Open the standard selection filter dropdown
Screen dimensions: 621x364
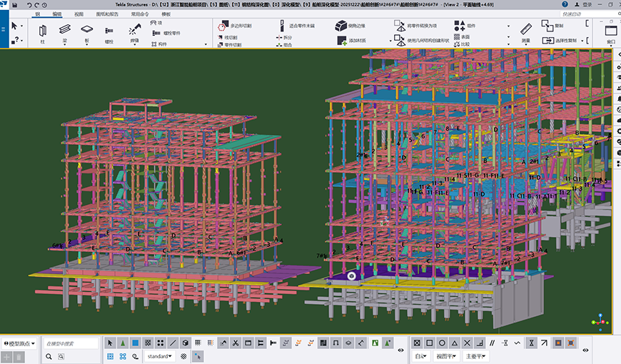[x=159, y=356]
